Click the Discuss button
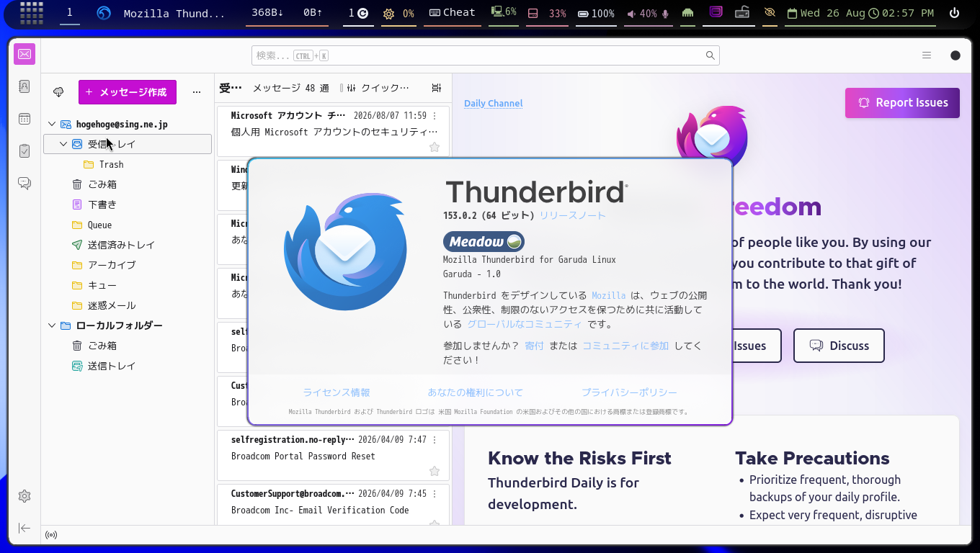Image resolution: width=980 pixels, height=553 pixels. click(839, 346)
